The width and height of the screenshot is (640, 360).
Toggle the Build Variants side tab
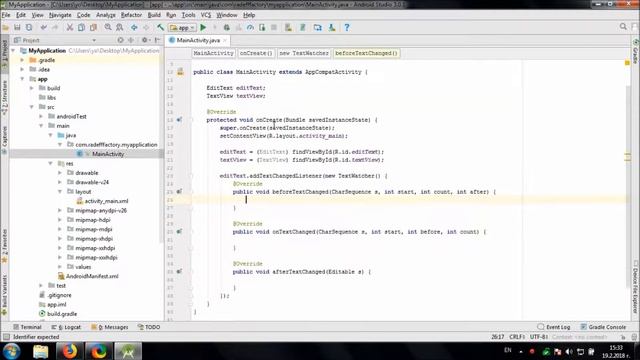point(4,295)
